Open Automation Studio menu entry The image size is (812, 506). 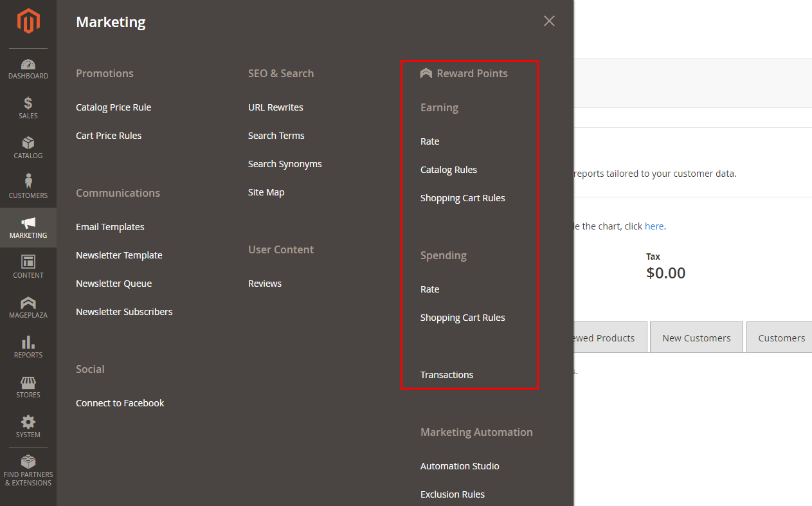click(x=460, y=466)
